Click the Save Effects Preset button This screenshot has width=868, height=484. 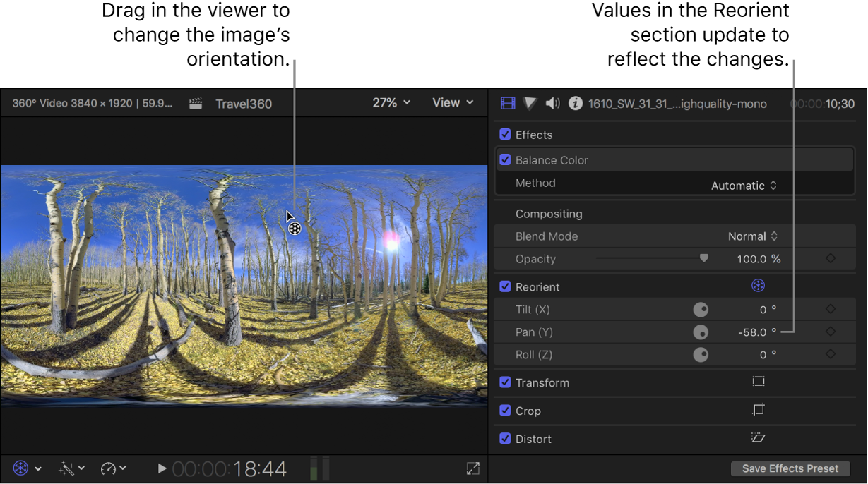790,468
